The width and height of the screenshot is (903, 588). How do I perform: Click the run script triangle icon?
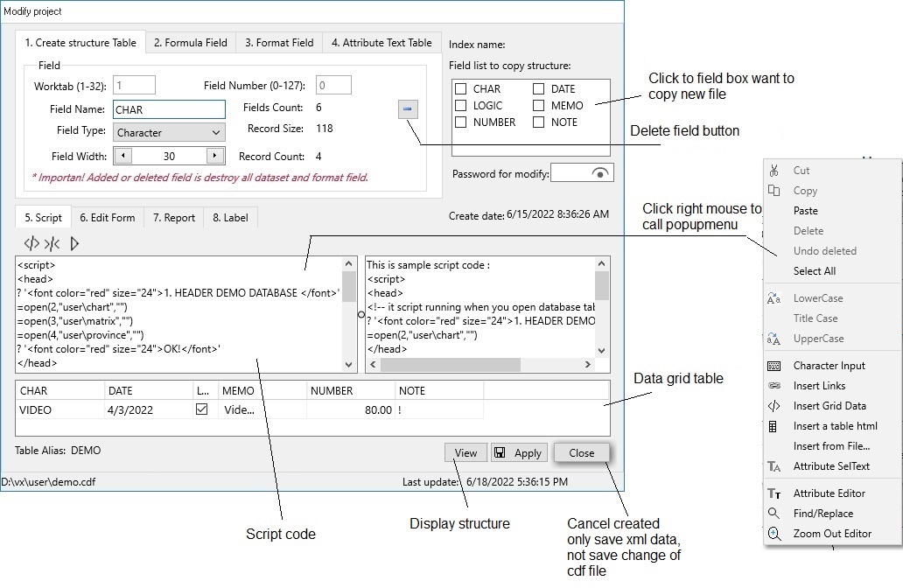(73, 243)
